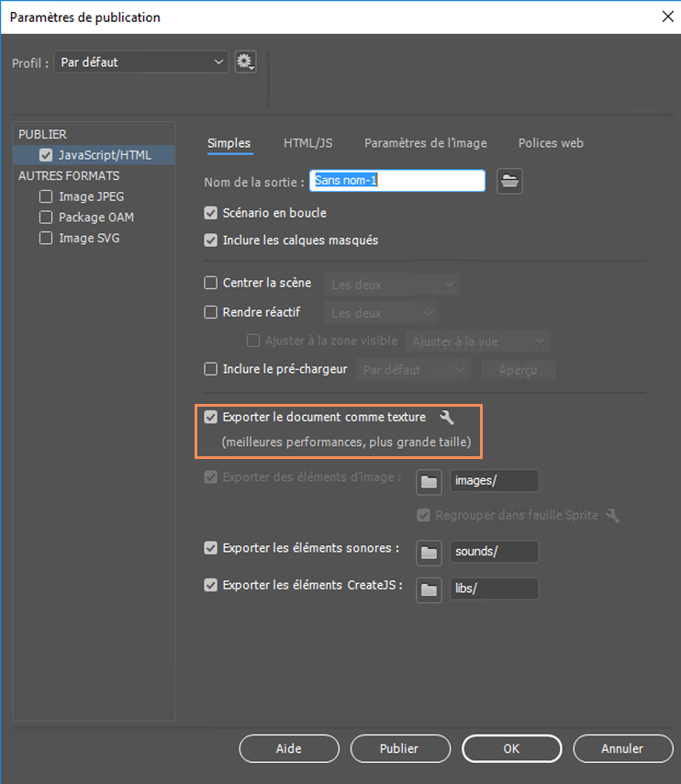Toggle the Scénario en boucle checkbox

point(211,213)
